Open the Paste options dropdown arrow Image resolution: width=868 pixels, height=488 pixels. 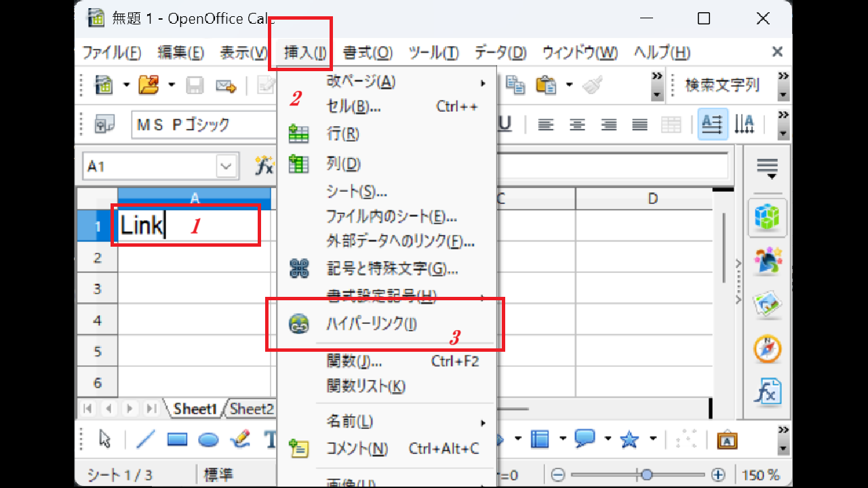[x=570, y=85]
